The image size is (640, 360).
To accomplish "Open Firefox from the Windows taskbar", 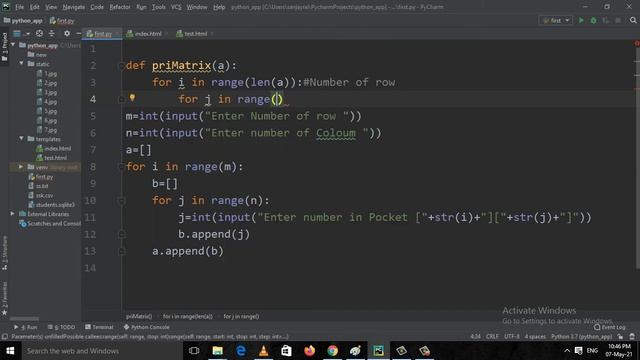I will [309, 351].
